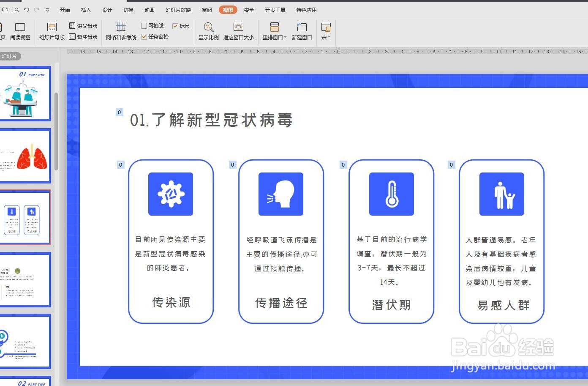Click the slide panel vertical scrollbar
This screenshot has width=588, height=386.
(56, 131)
